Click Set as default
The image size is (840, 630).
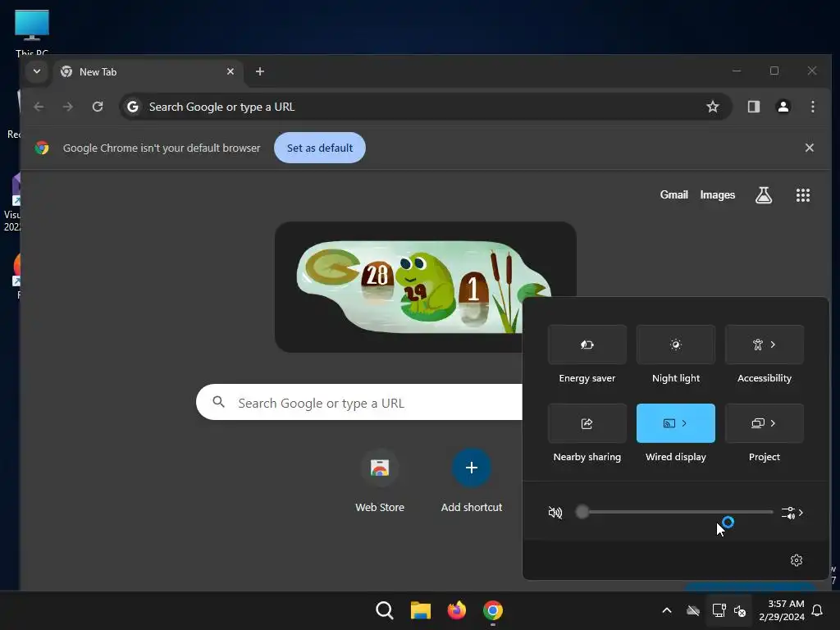coord(320,148)
